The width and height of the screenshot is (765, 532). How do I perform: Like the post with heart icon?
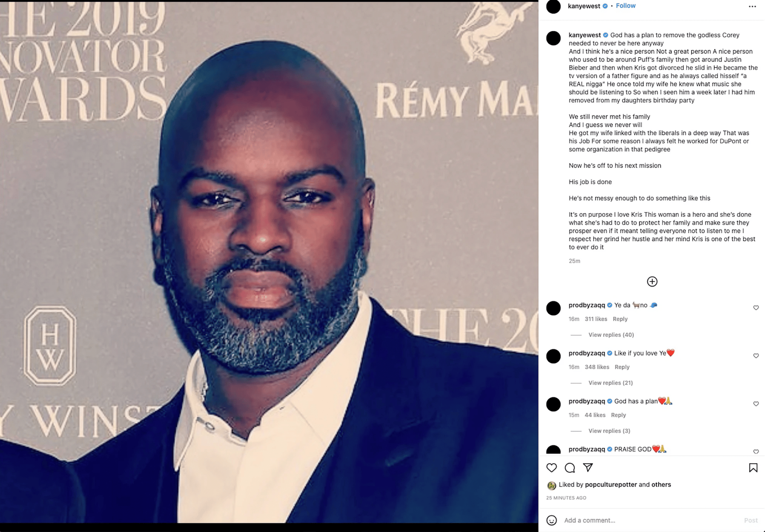coord(551,468)
